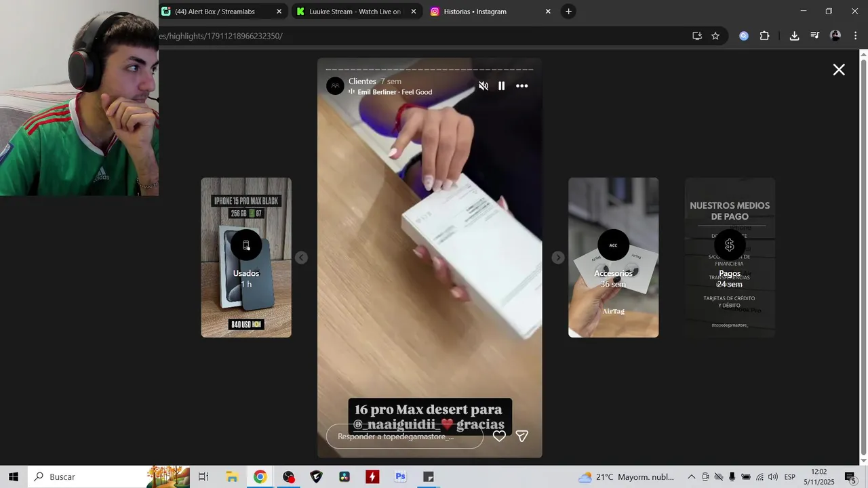Open the Chrome extensions puzzle menu
Viewport: 868px width, 488px height.
point(764,36)
